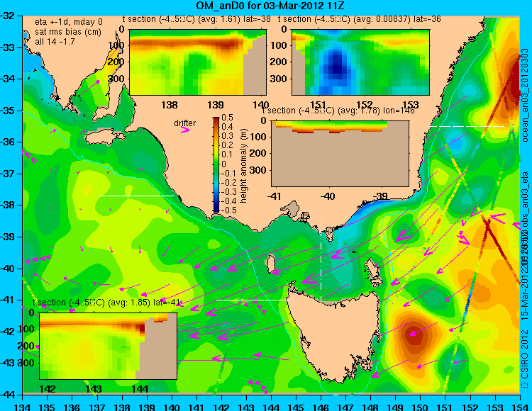This screenshot has height=411, width=532.
Task: Click the white dashed section line at lat -41
Action: [x=253, y=300]
